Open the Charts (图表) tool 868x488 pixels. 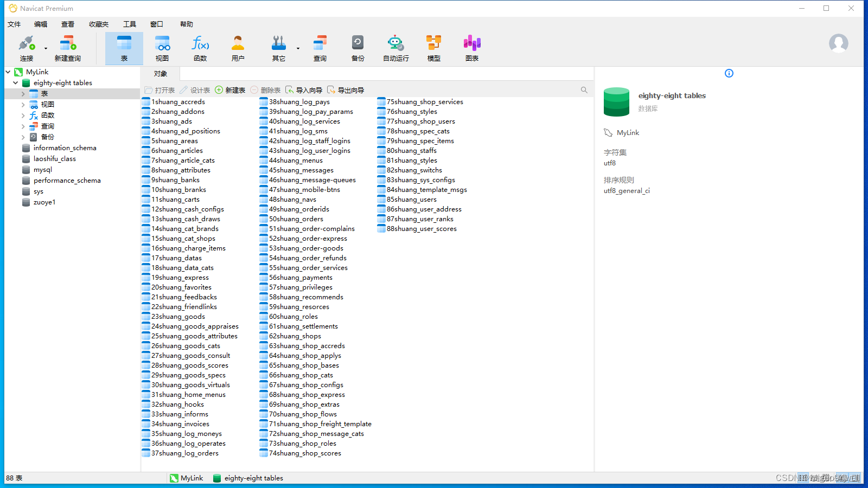click(x=472, y=48)
